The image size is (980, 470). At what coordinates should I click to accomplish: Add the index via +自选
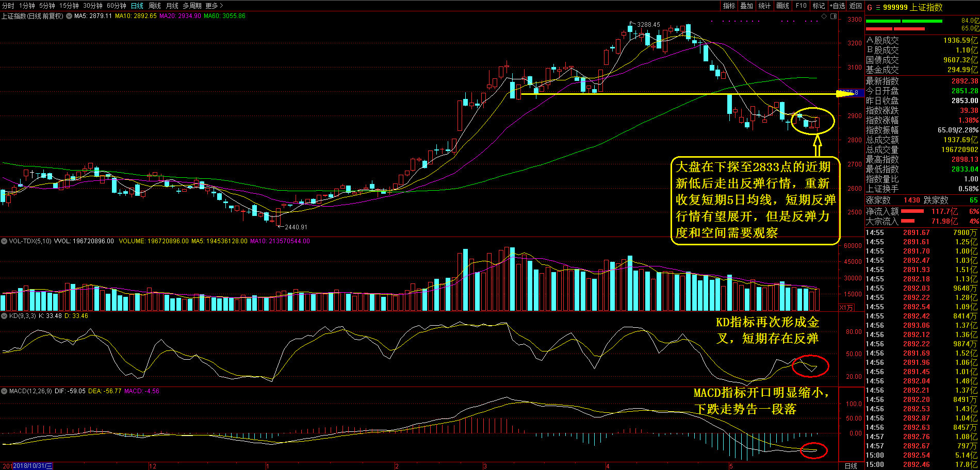[x=837, y=6]
